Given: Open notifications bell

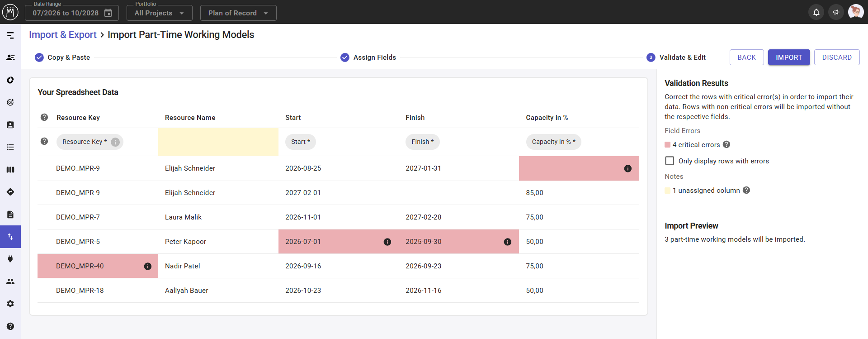Looking at the screenshot, I should coord(816,12).
